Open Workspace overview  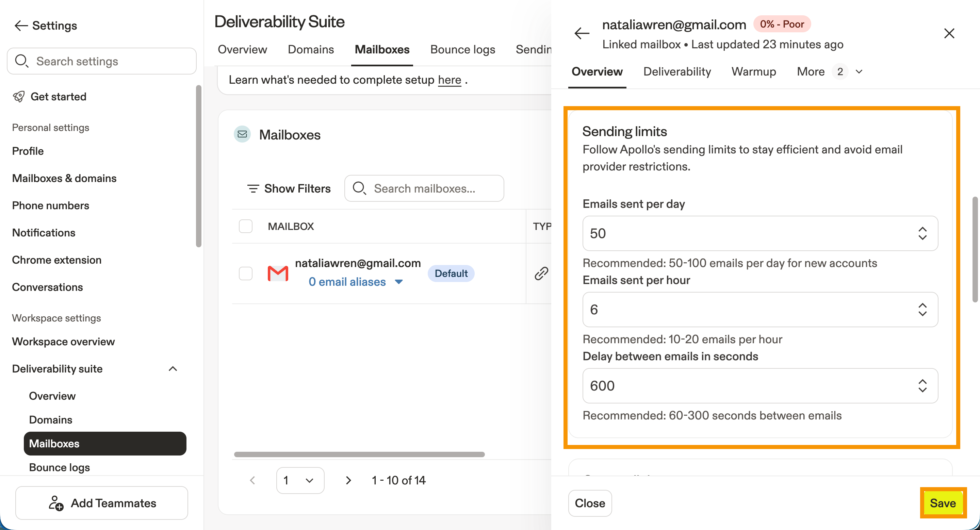pos(64,342)
